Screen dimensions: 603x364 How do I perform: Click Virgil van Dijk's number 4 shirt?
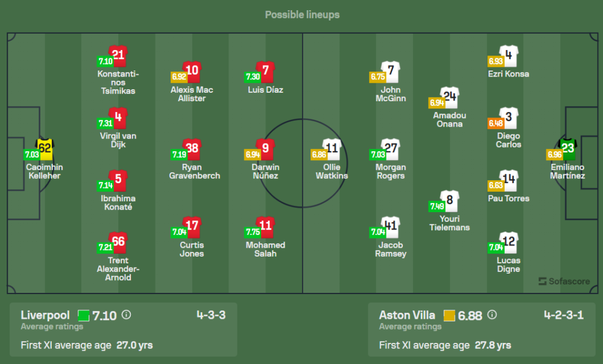pos(118,117)
